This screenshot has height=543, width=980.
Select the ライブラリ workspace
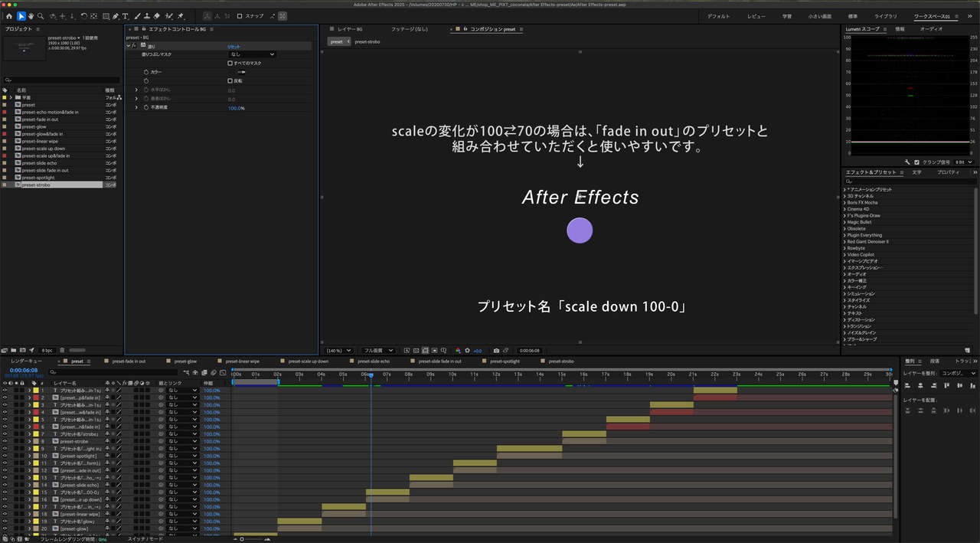(886, 16)
